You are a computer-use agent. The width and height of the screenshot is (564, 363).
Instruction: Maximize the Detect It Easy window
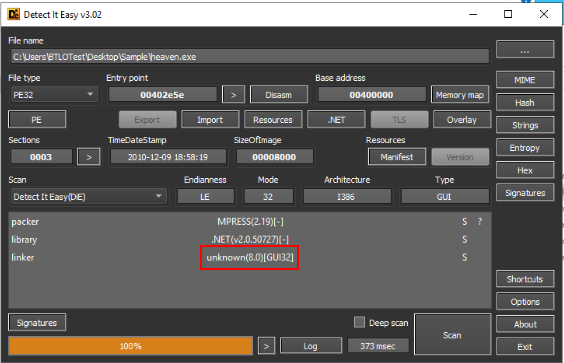[508, 14]
